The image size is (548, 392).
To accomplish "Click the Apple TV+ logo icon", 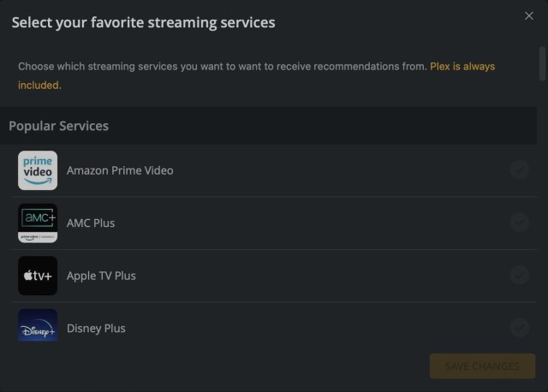I will point(38,276).
